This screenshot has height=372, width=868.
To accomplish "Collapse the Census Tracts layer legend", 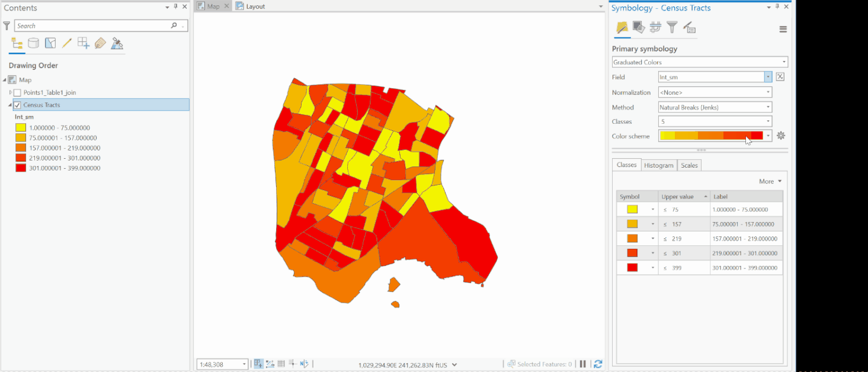I will pos(10,105).
